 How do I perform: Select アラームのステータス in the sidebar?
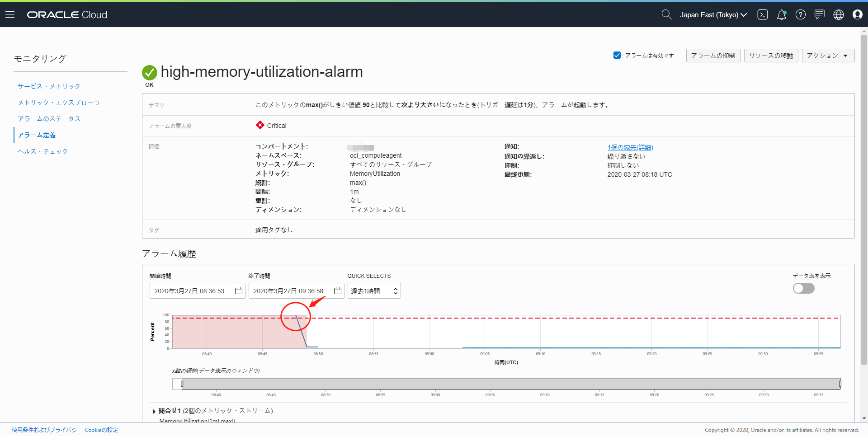tap(49, 119)
